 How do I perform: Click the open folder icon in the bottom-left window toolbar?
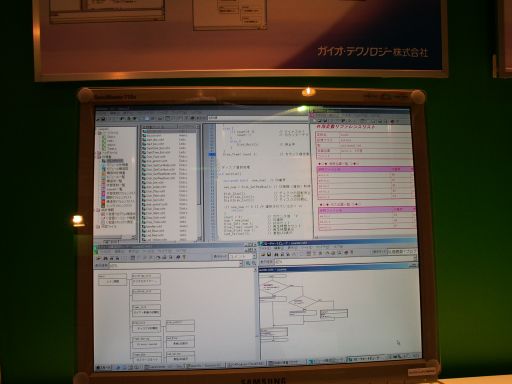pyautogui.click(x=99, y=258)
